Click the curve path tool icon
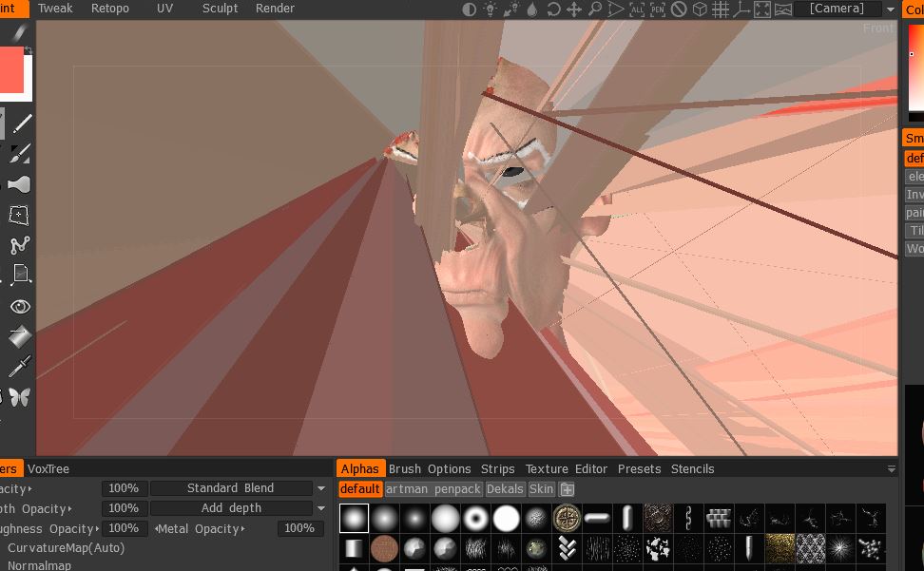Screen dimensions: 924x571 [19, 246]
